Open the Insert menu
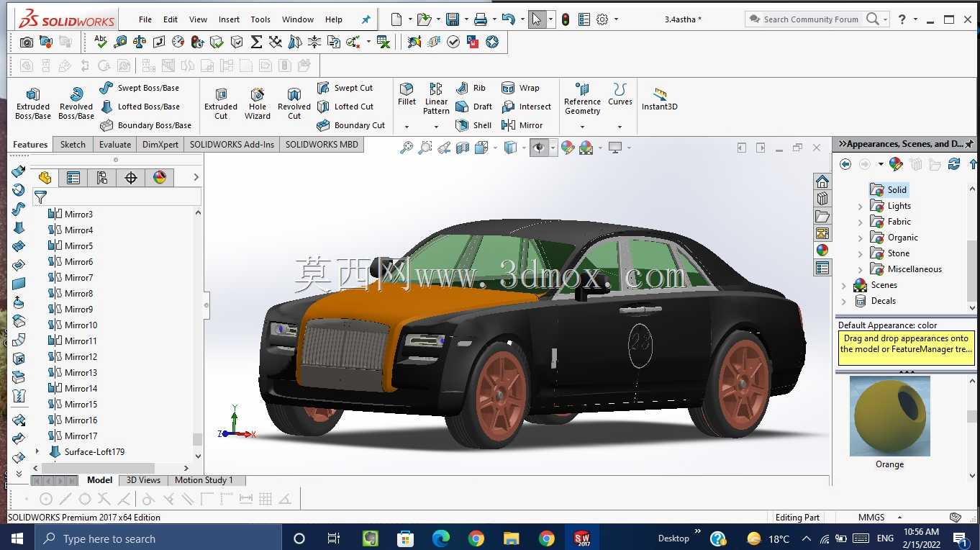Image resolution: width=980 pixels, height=550 pixels. tap(230, 19)
